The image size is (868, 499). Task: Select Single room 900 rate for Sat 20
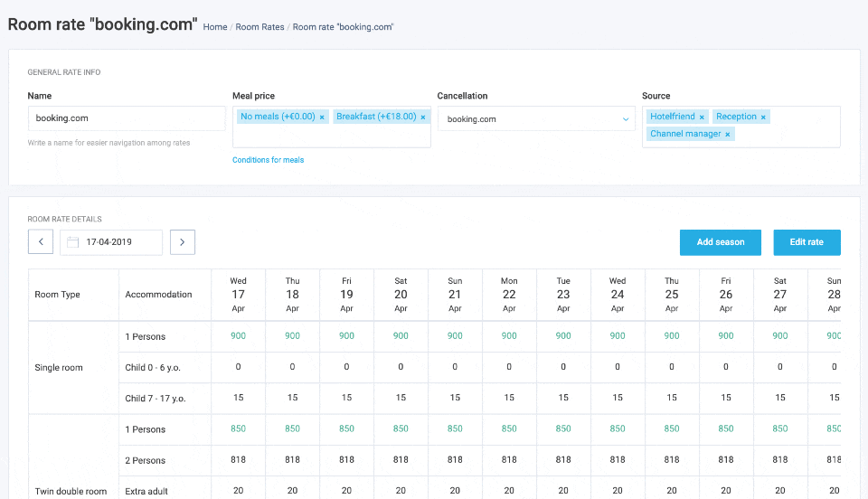(401, 335)
